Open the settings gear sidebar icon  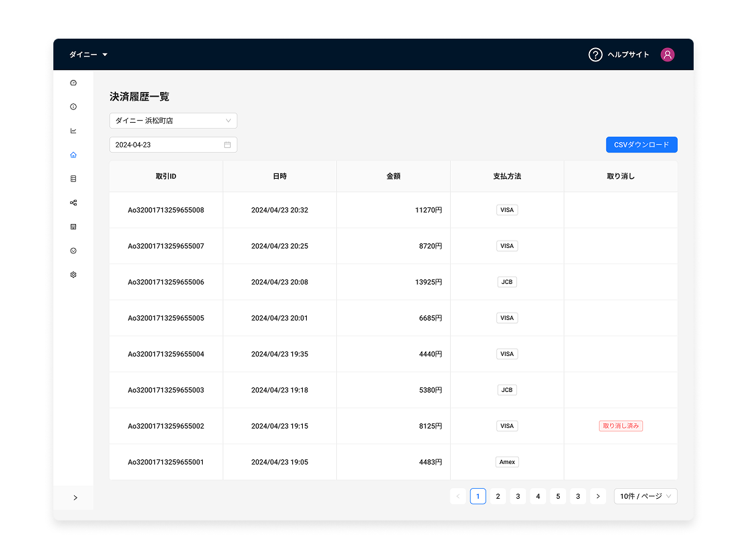click(x=73, y=275)
